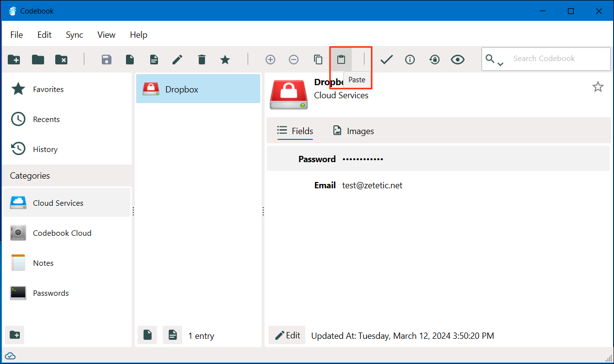The image size is (614, 364).
Task: Open the File menu
Action: coord(16,35)
